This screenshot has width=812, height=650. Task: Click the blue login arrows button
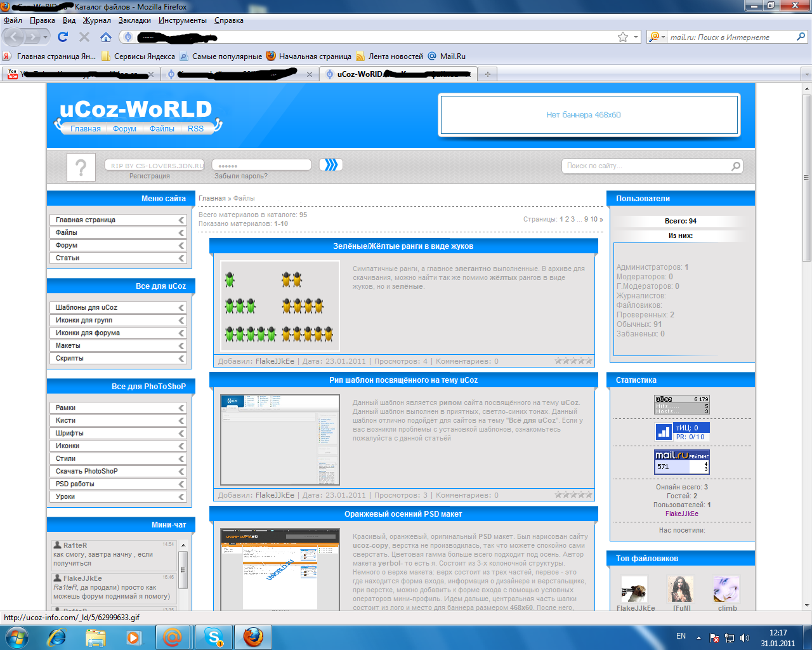pyautogui.click(x=331, y=165)
